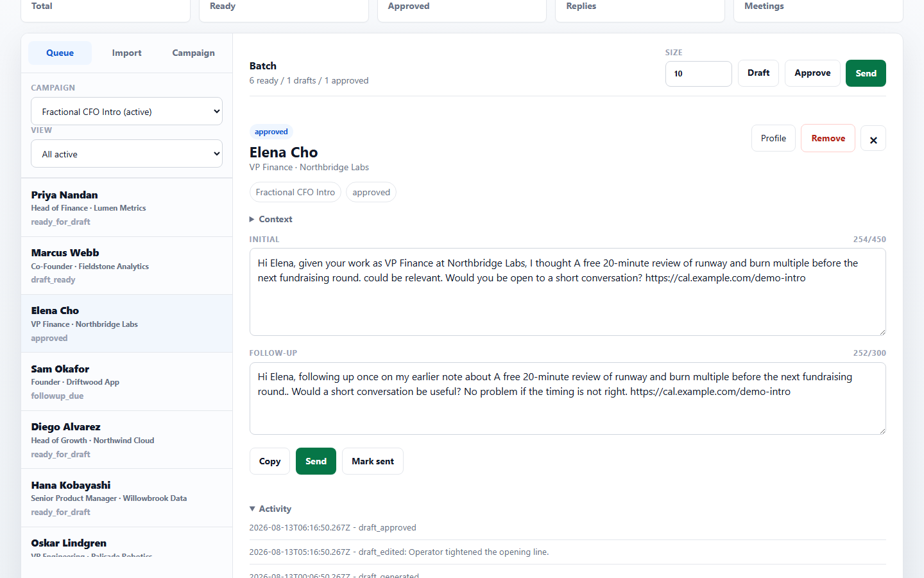Click the draft_edited activity log entry
Image resolution: width=924 pixels, height=578 pixels.
(x=567, y=552)
